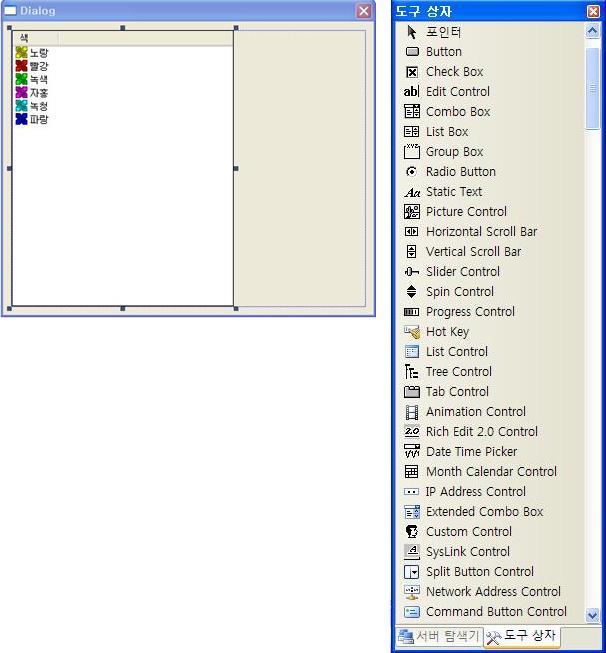Viewport: 606px width, 653px height.
Task: Pick the Static Text icon
Action: (412, 192)
